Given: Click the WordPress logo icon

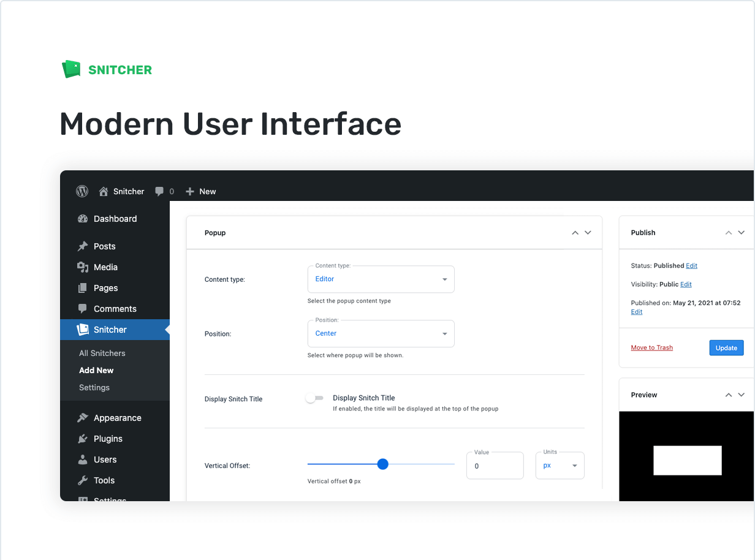Looking at the screenshot, I should [x=82, y=191].
